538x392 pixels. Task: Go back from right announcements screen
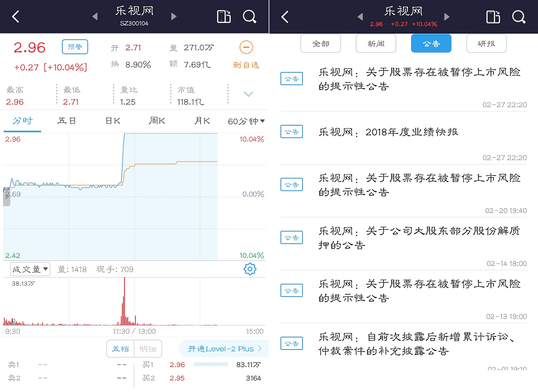click(x=285, y=16)
